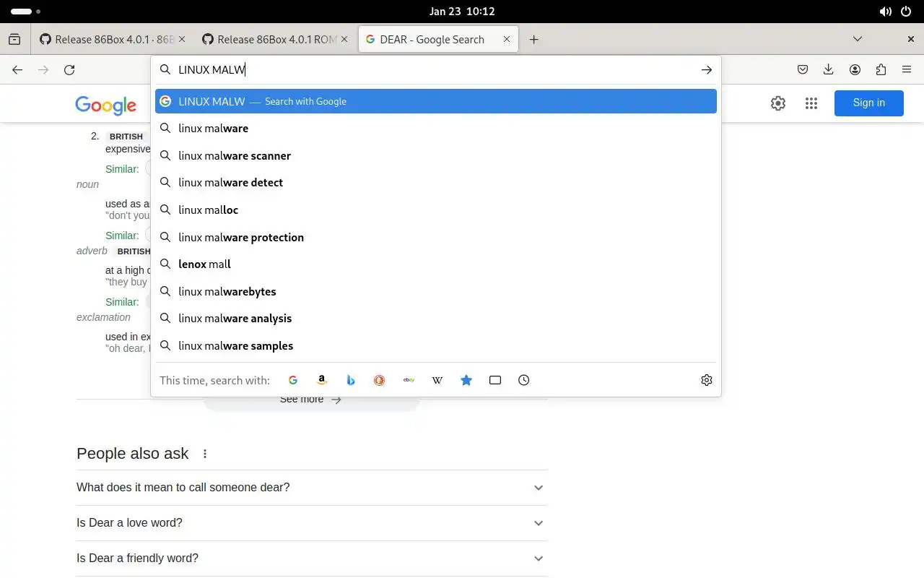This screenshot has width=924, height=578.
Task: Search this time with Wikipedia icon
Action: pyautogui.click(x=437, y=380)
